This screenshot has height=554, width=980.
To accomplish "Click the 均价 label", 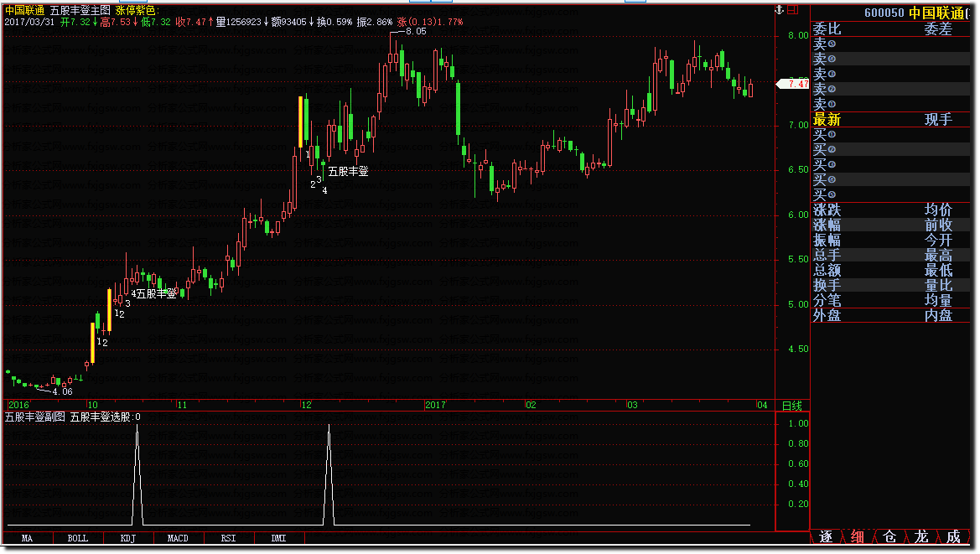I will pos(938,210).
